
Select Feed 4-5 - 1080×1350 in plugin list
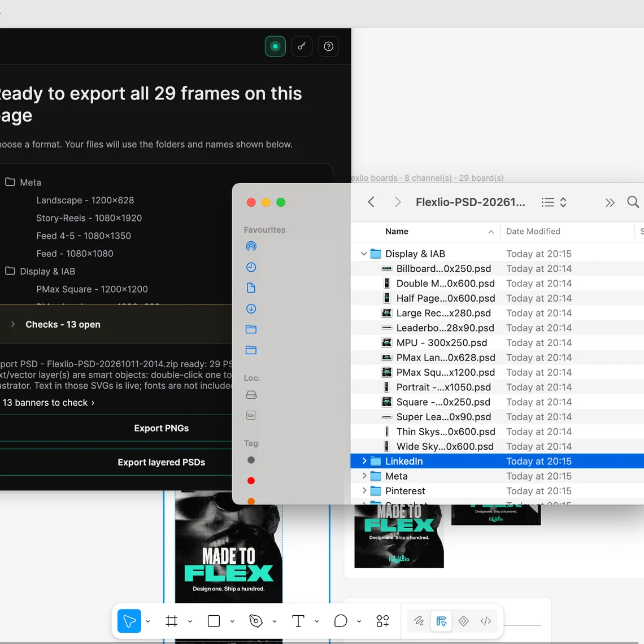(84, 236)
